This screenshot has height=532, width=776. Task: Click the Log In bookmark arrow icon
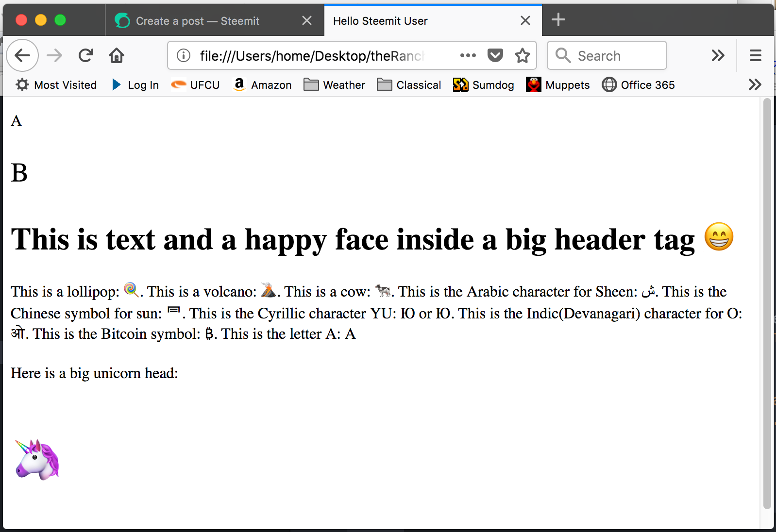tap(117, 85)
